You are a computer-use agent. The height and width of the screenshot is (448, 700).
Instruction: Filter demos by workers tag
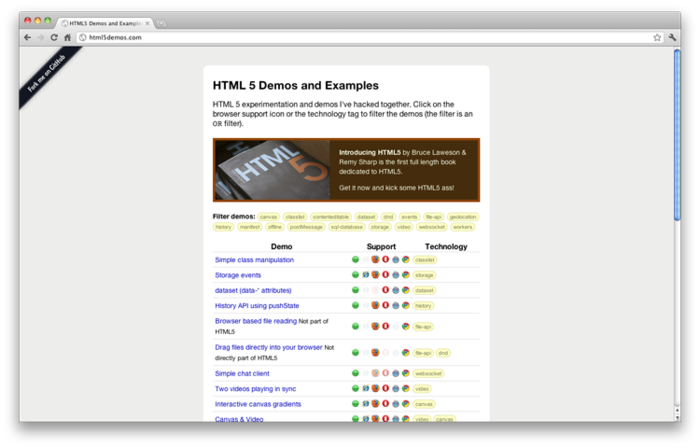462,227
